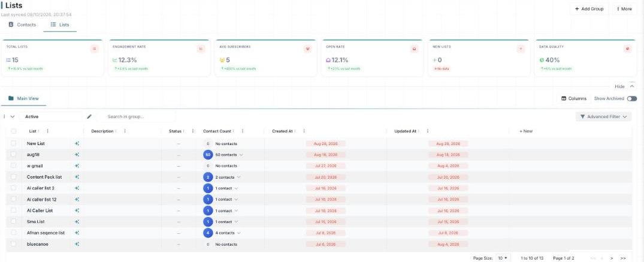Check the Sms List row checkbox
The width and height of the screenshot is (644, 262).
coord(14,222)
